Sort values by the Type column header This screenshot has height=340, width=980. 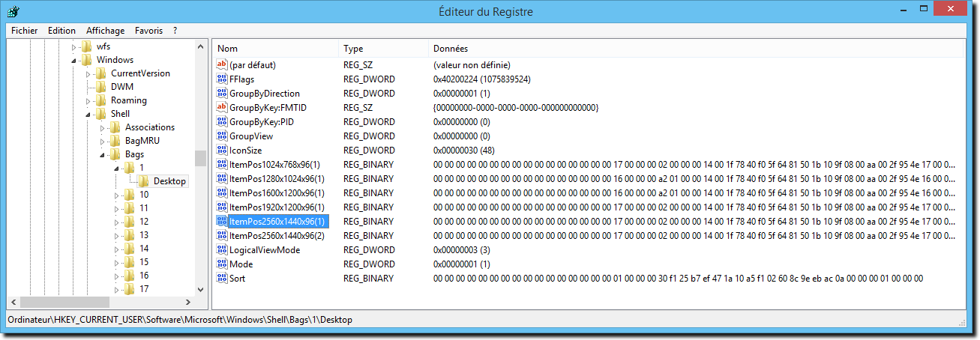pos(383,49)
